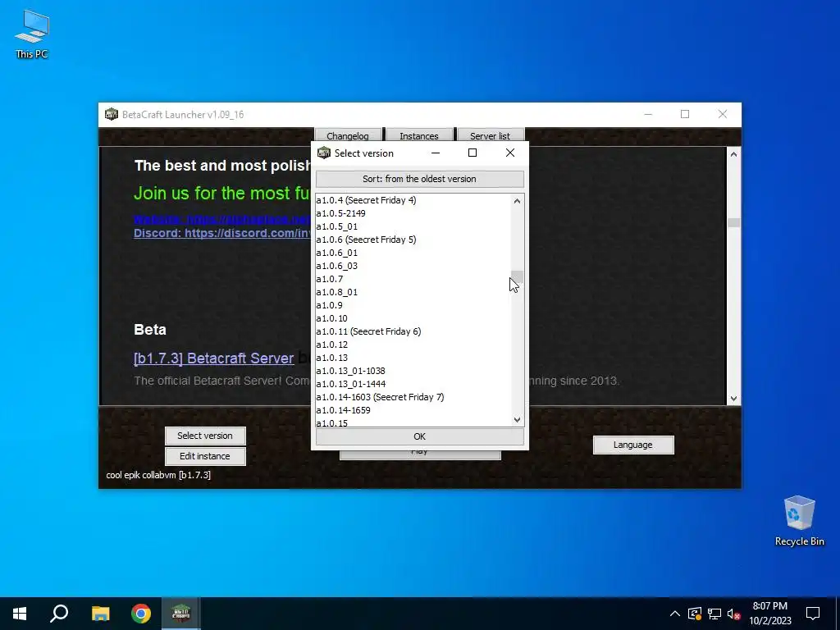
Task: Switch to the Instances tab
Action: click(419, 135)
